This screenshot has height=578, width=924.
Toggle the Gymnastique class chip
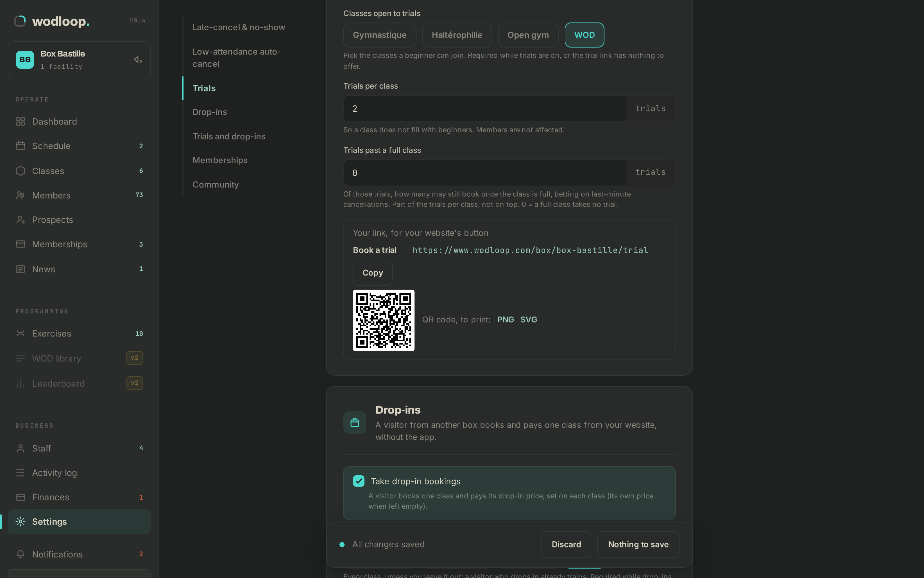pyautogui.click(x=380, y=35)
